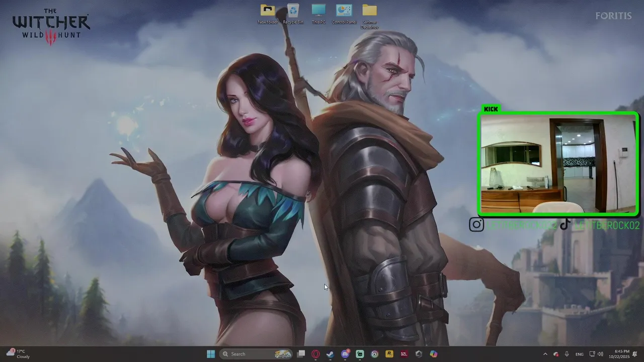The height and width of the screenshot is (362, 644).
Task: Open the gray hexagon app in taskbar
Action: 419,354
